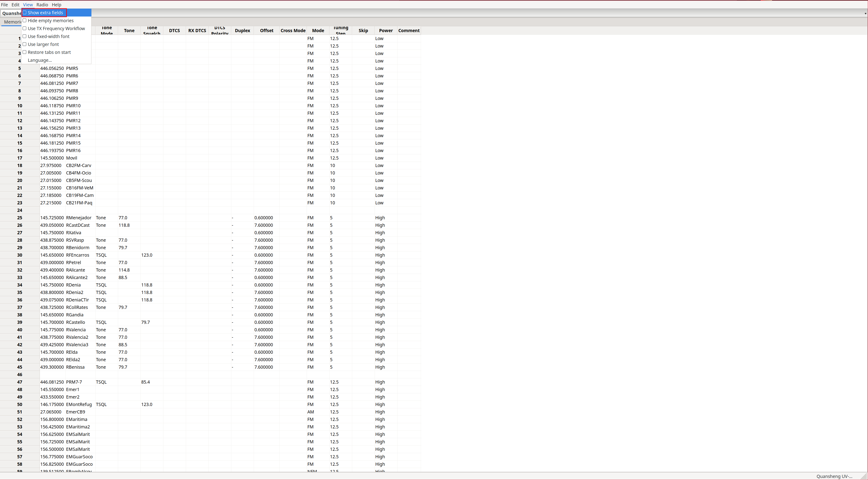
Task: Check Use fixed-width font
Action: (48, 36)
